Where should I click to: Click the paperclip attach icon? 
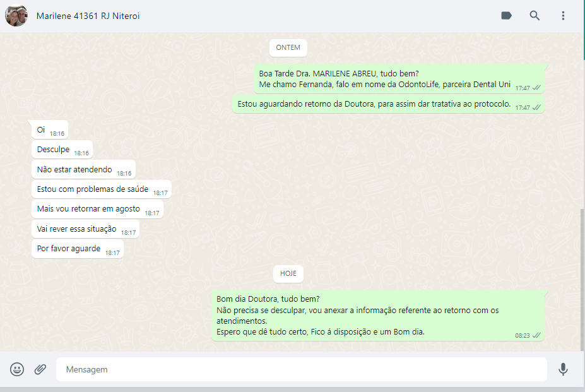[x=40, y=369]
